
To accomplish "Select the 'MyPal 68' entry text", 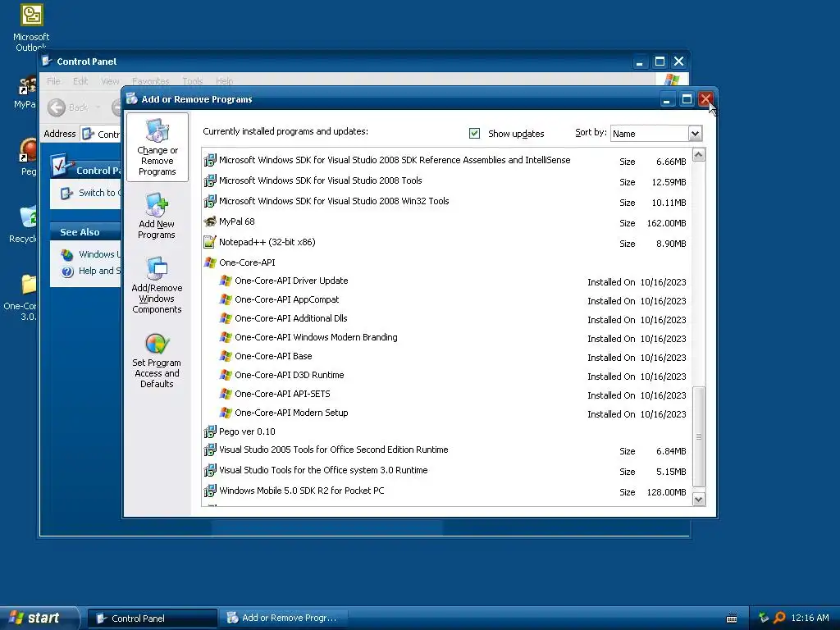I will click(x=237, y=221).
